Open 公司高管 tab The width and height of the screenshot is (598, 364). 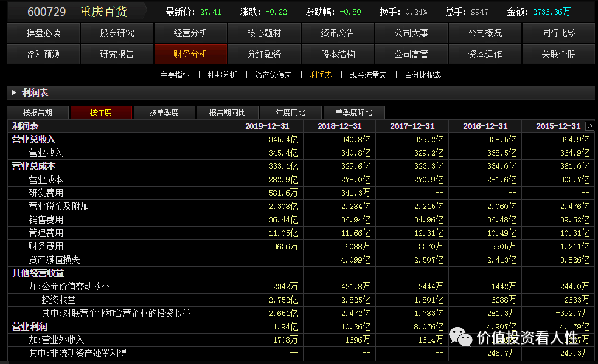(x=411, y=55)
